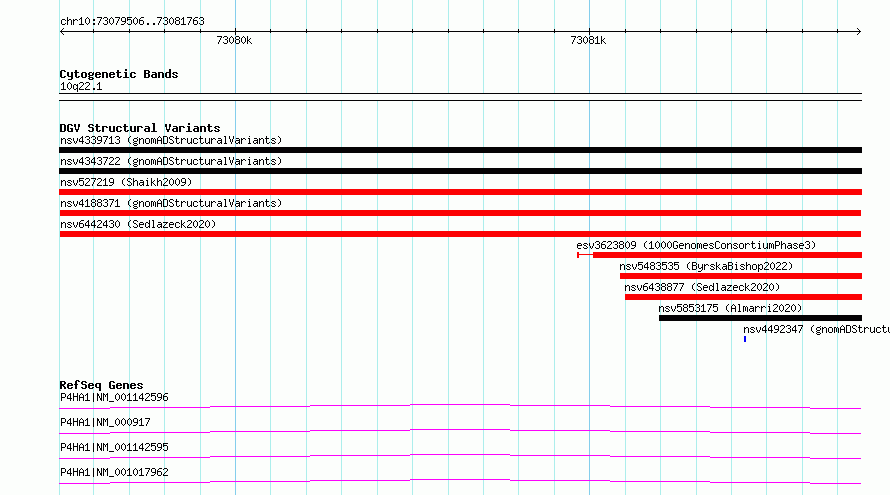Click the magenta line of NM_000917
The image size is (890, 495).
[x=460, y=431]
